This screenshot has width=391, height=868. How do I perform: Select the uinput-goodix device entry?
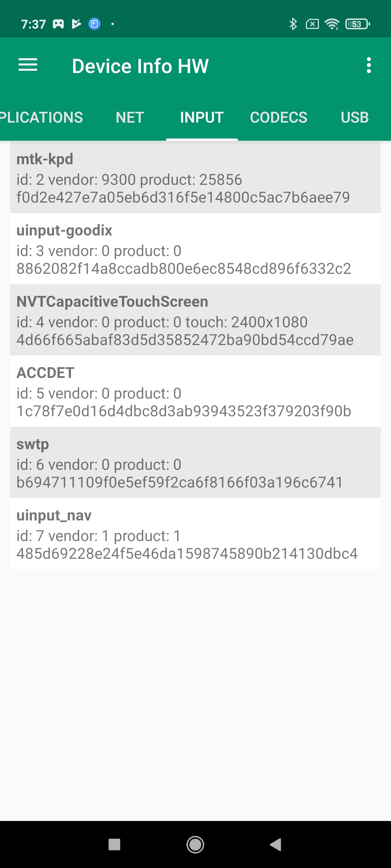coord(195,249)
